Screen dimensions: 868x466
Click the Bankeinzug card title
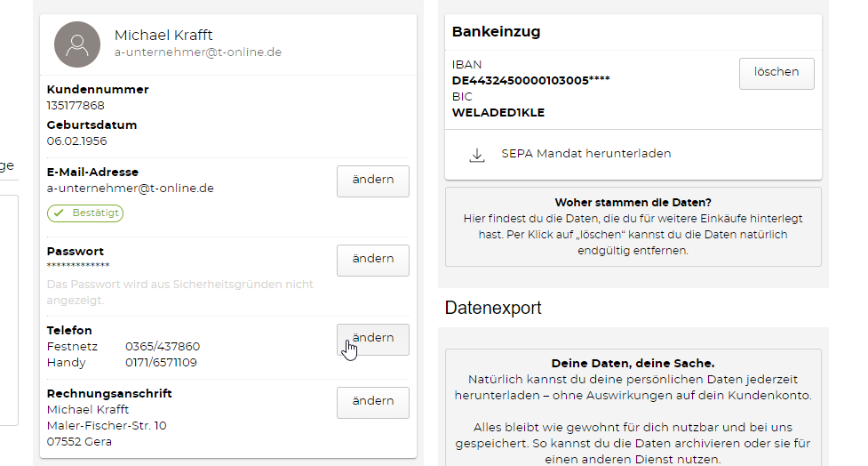(x=496, y=32)
